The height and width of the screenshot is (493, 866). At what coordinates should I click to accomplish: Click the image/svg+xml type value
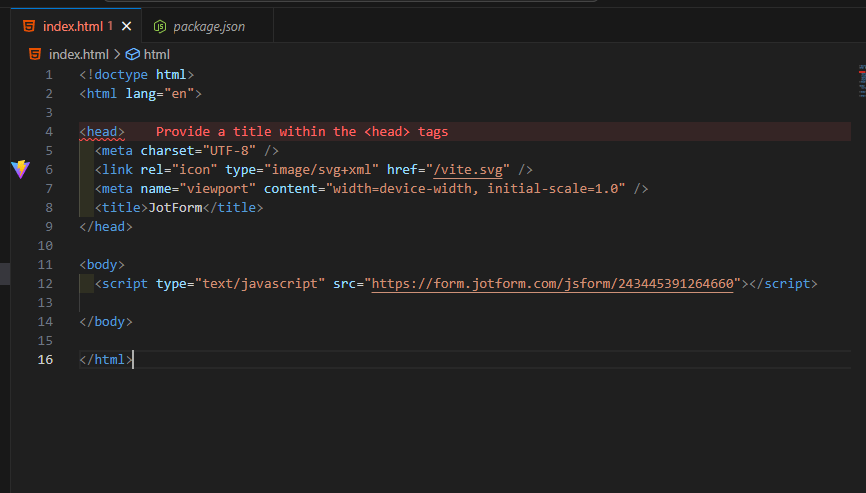(x=321, y=169)
